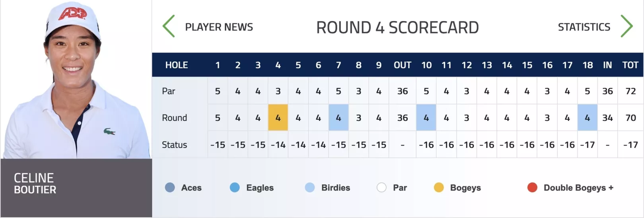Image resolution: width=644 pixels, height=218 pixels.
Task: Click the TOT column header
Action: (630, 65)
